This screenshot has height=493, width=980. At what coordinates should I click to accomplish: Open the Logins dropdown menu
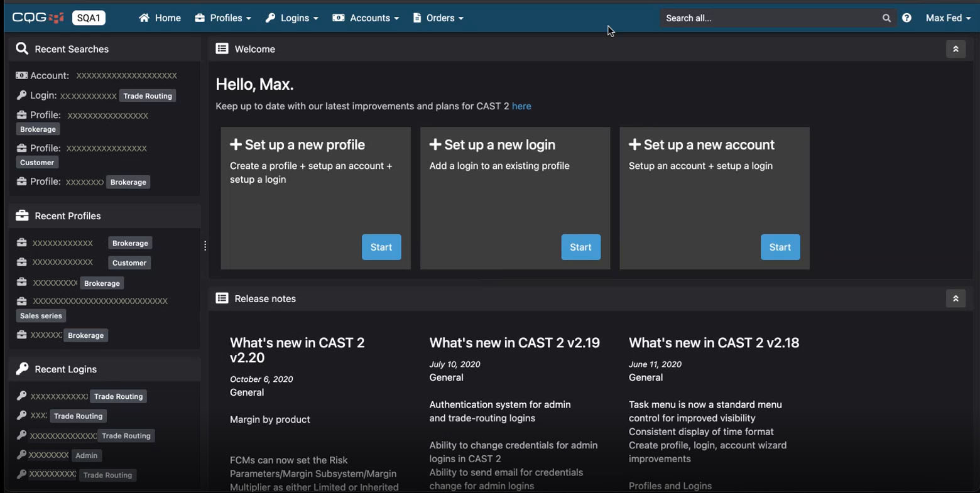click(x=291, y=18)
